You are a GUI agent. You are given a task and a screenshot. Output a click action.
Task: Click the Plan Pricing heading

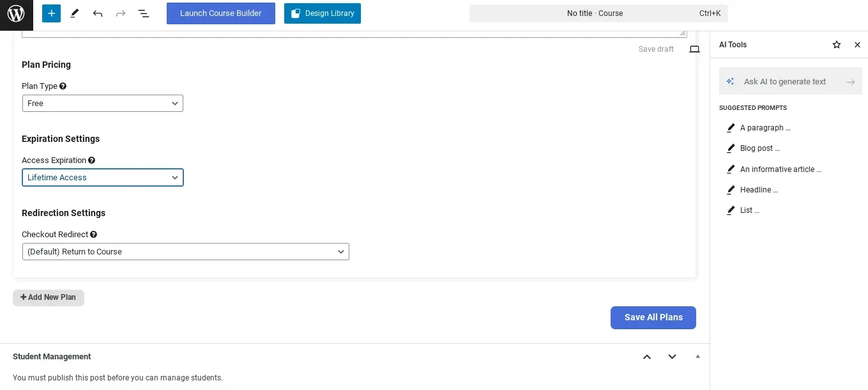(46, 65)
